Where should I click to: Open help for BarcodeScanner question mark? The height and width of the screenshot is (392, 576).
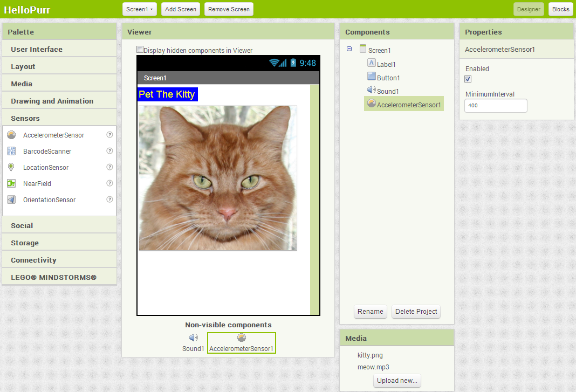(x=109, y=151)
